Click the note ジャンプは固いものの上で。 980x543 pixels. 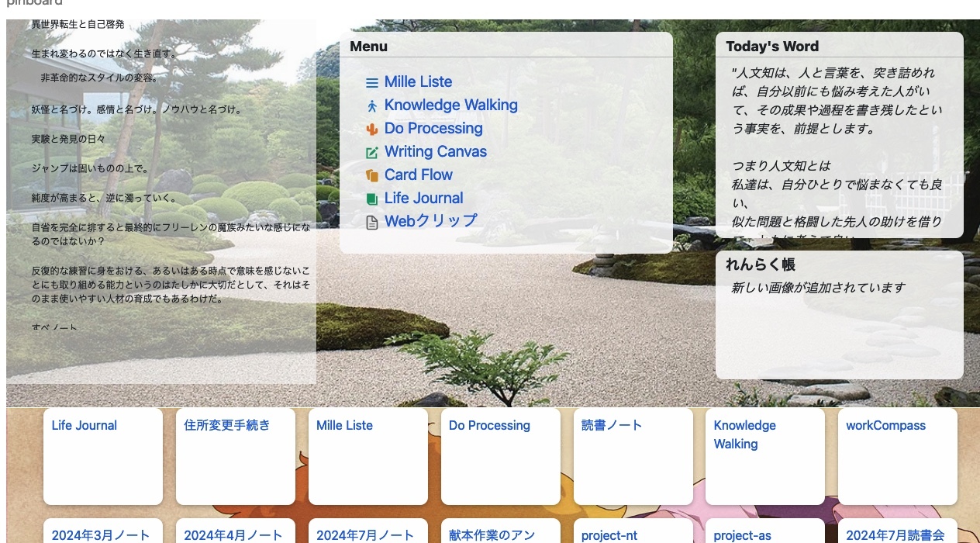[90, 168]
